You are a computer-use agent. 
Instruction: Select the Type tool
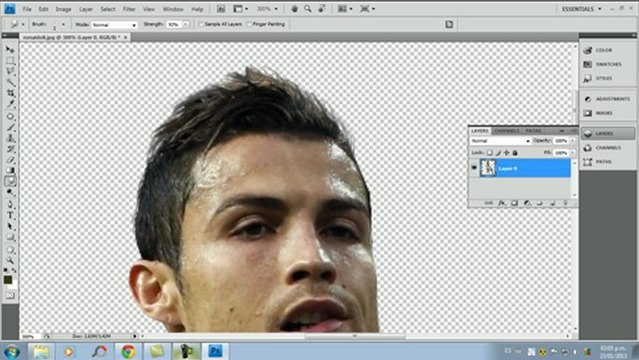[10, 215]
